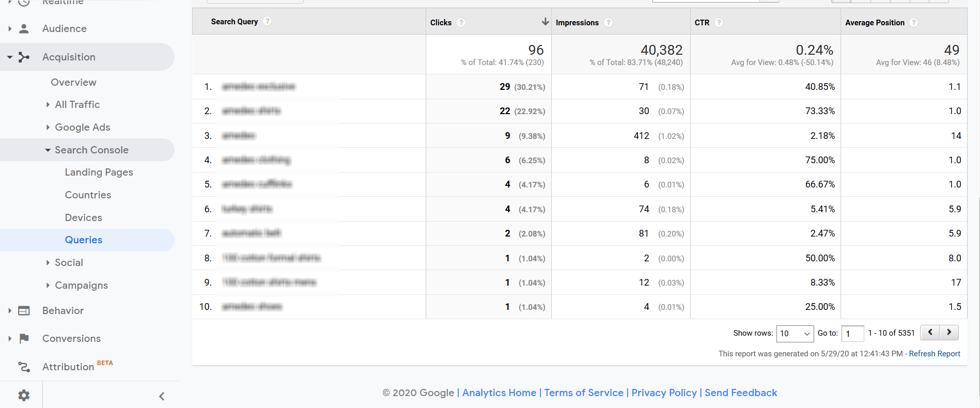
Task: Click the Conversions flag icon
Action: [x=24, y=338]
